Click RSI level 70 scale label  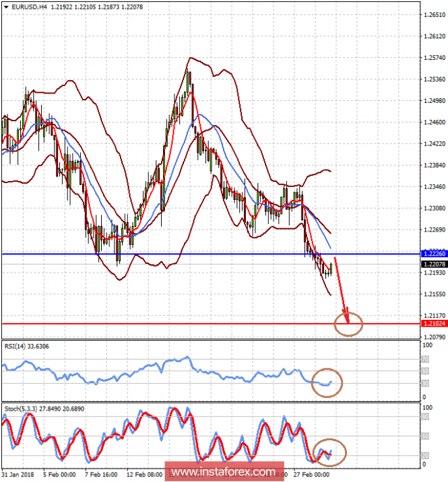point(425,359)
